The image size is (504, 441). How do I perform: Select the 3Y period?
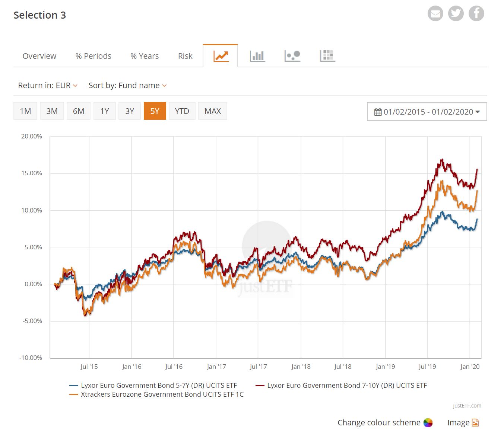tap(130, 111)
